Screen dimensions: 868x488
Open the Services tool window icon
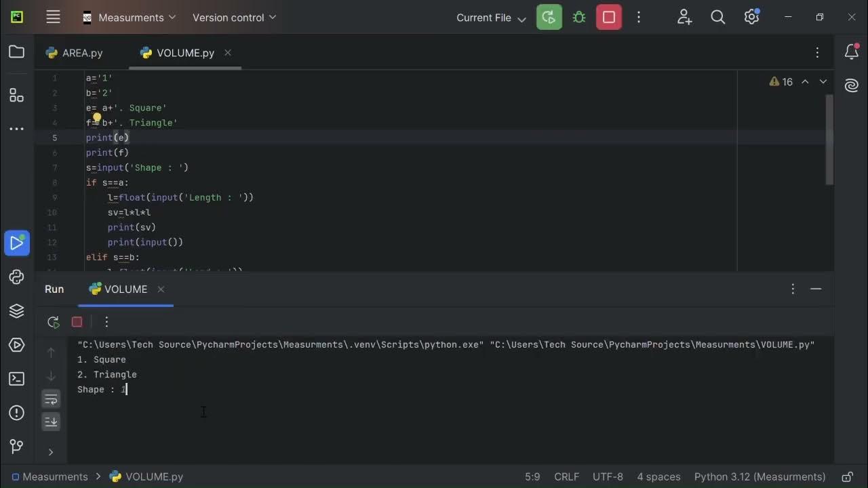17,345
